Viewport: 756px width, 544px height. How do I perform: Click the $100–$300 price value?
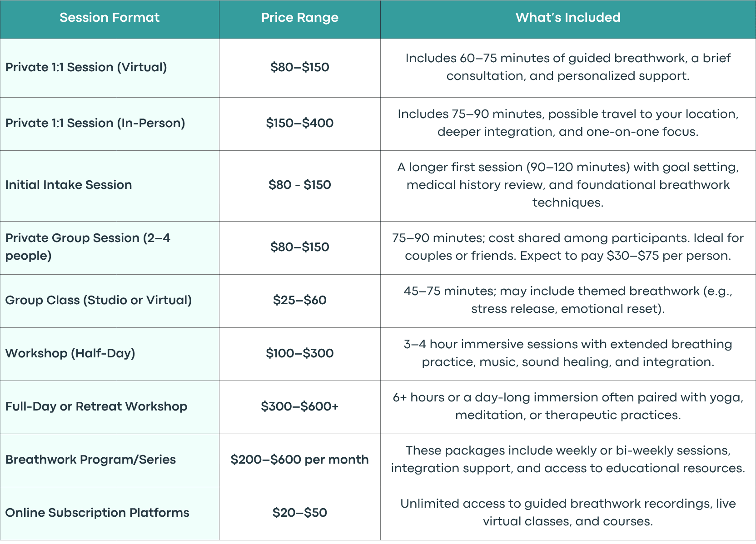point(300,353)
